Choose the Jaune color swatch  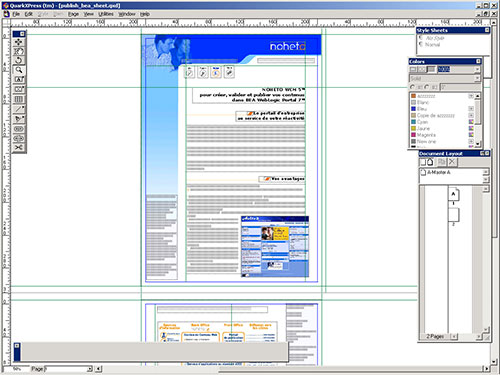click(413, 128)
